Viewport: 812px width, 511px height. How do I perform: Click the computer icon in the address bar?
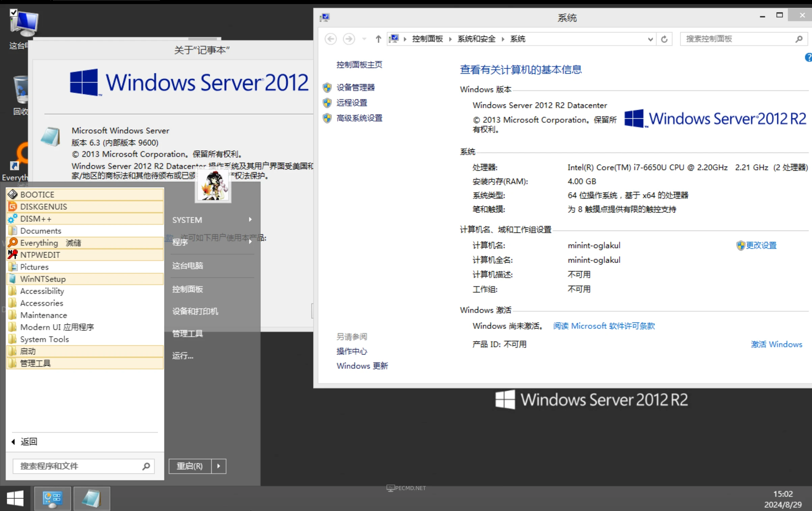point(394,39)
